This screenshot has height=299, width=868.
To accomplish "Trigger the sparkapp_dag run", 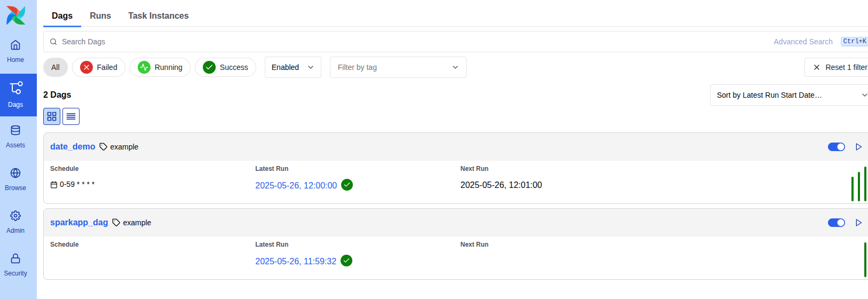I will tap(858, 223).
